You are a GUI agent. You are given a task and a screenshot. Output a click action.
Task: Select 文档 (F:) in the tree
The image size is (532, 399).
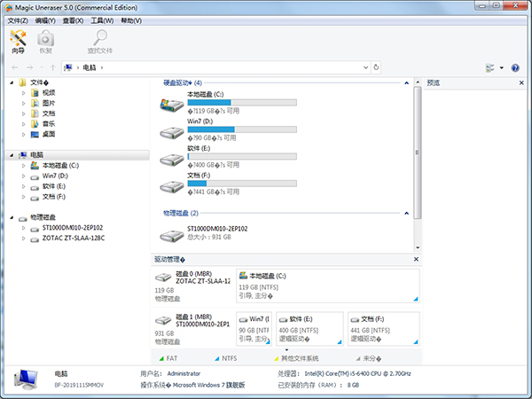pos(53,197)
